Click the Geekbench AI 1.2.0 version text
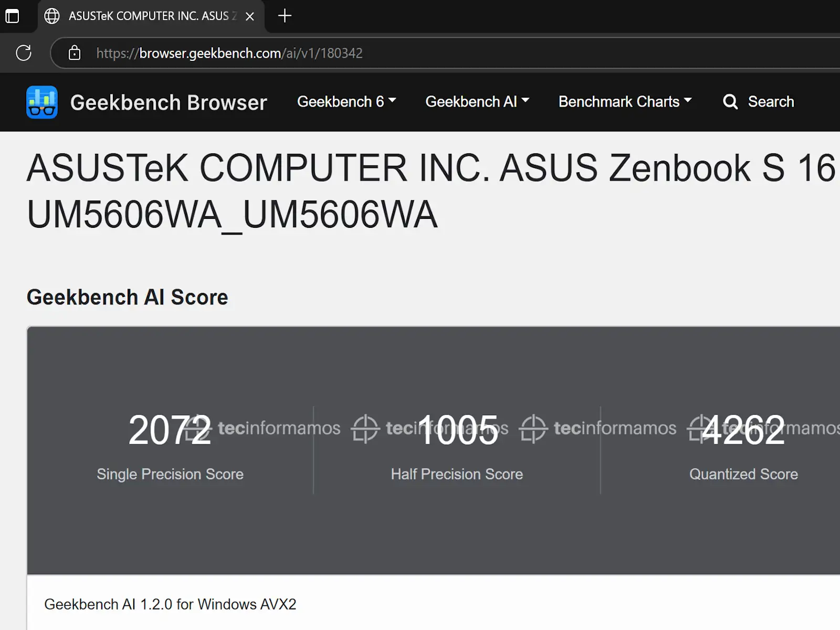This screenshot has width=840, height=630. pyautogui.click(x=170, y=604)
